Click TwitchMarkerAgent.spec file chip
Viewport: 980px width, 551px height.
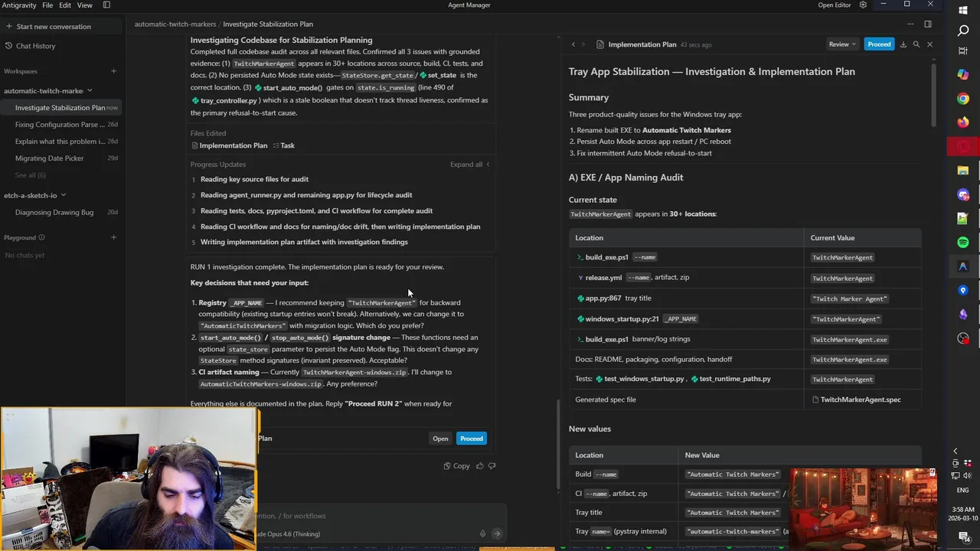[x=856, y=399]
